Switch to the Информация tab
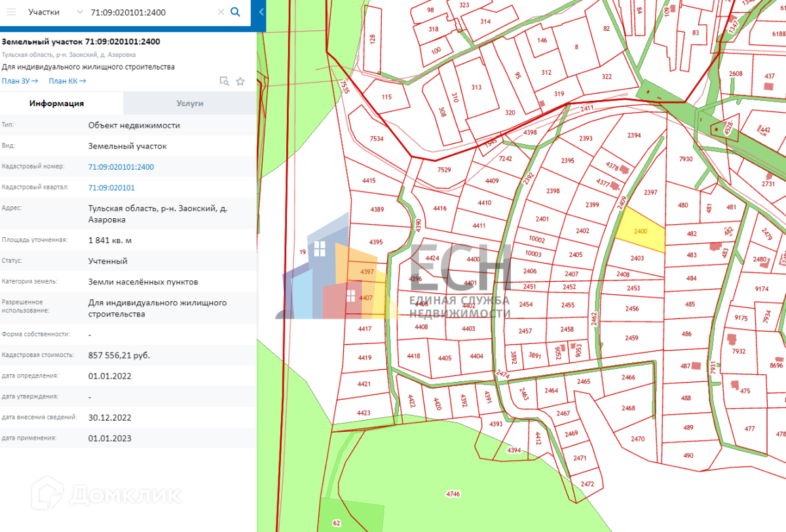 click(56, 103)
